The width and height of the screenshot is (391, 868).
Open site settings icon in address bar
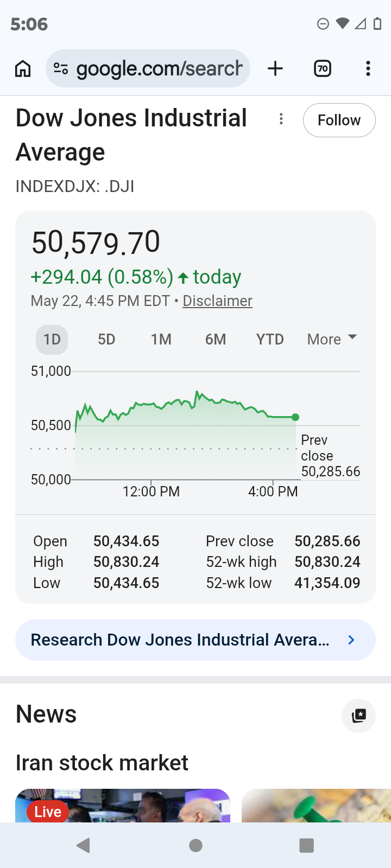61,69
